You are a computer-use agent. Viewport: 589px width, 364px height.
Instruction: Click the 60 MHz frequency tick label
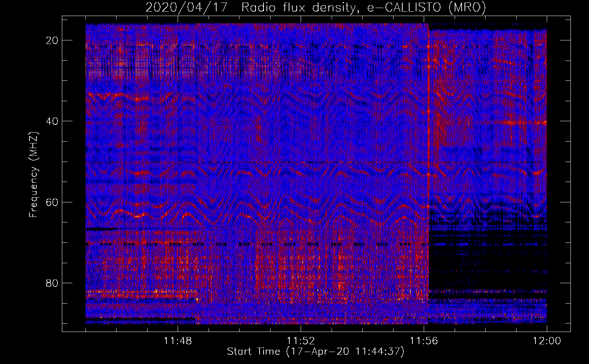pyautogui.click(x=52, y=202)
